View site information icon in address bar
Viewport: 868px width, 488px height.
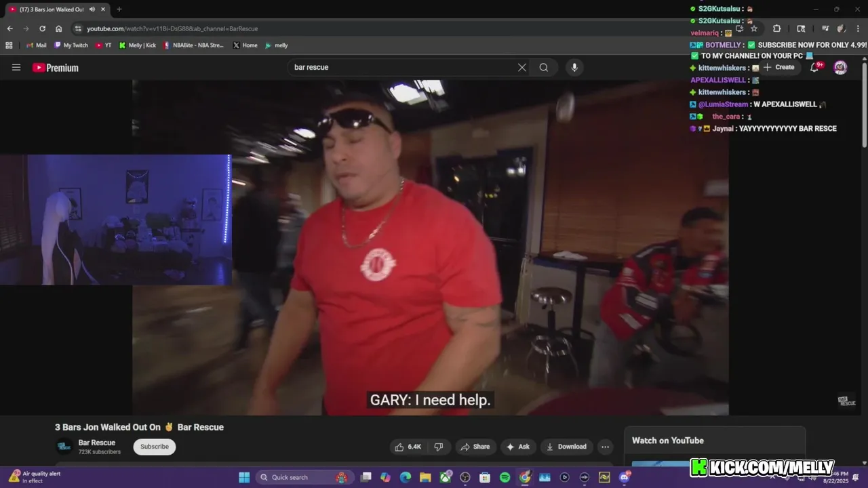[78, 28]
